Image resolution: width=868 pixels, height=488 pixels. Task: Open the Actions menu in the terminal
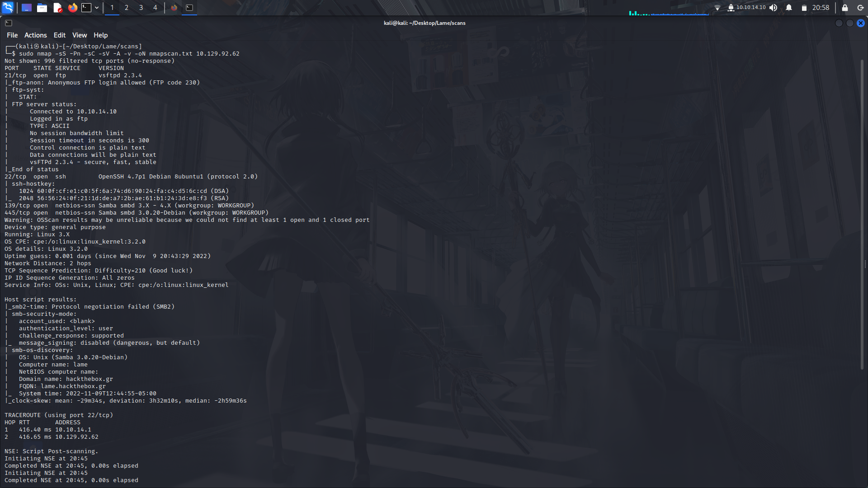(x=35, y=35)
